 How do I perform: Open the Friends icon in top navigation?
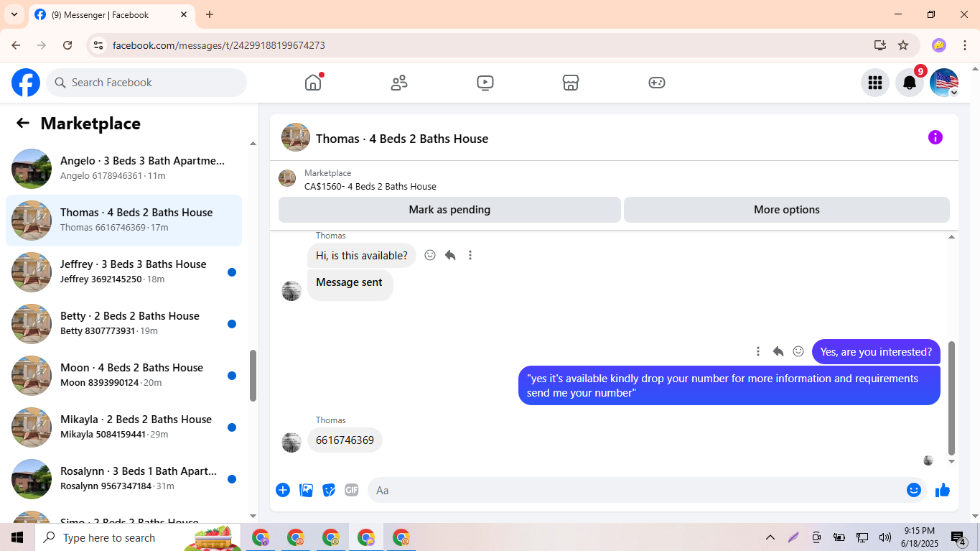(x=399, y=83)
